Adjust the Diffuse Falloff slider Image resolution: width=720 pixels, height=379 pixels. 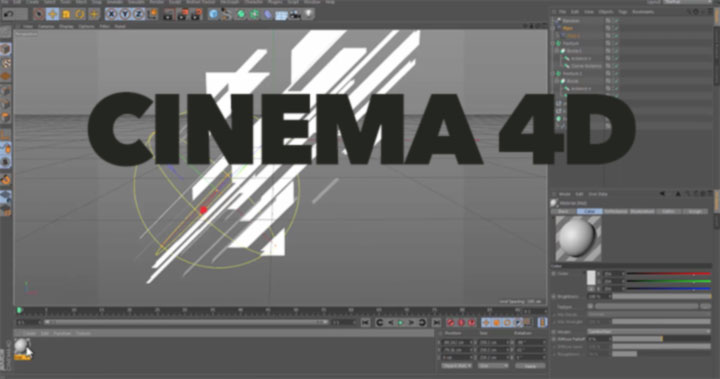tap(661, 339)
